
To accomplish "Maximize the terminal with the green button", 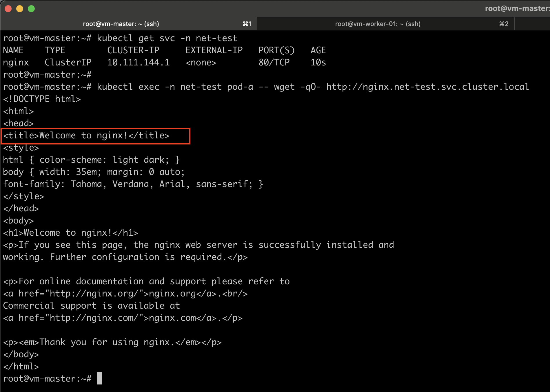I will pyautogui.click(x=31, y=9).
